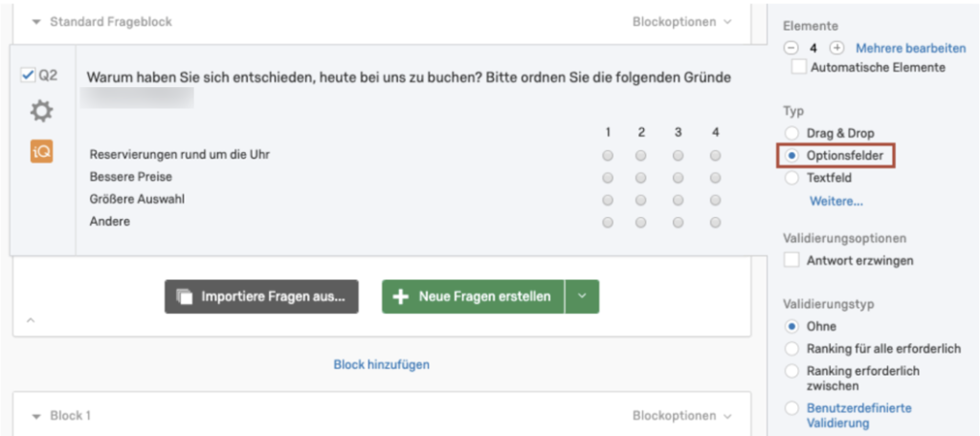Choose Ranking für alle erforderlich
This screenshot has width=980, height=436.
[x=791, y=349]
